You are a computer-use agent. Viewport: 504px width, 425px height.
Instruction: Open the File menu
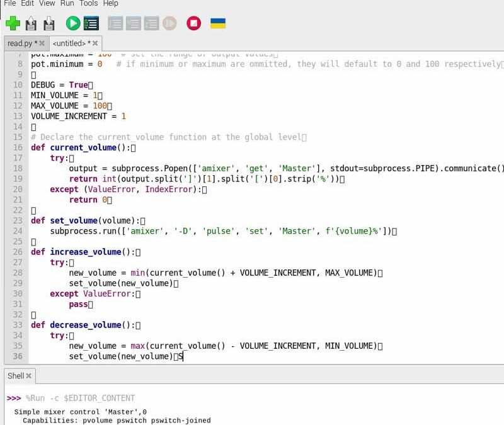[x=9, y=3]
